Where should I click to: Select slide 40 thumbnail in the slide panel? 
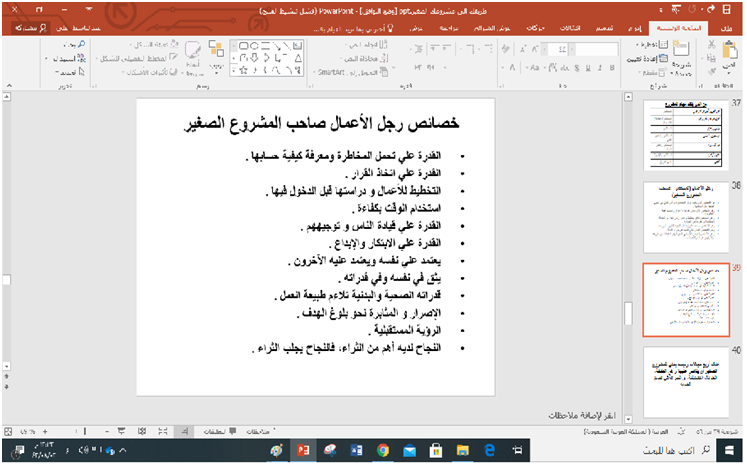click(x=684, y=381)
